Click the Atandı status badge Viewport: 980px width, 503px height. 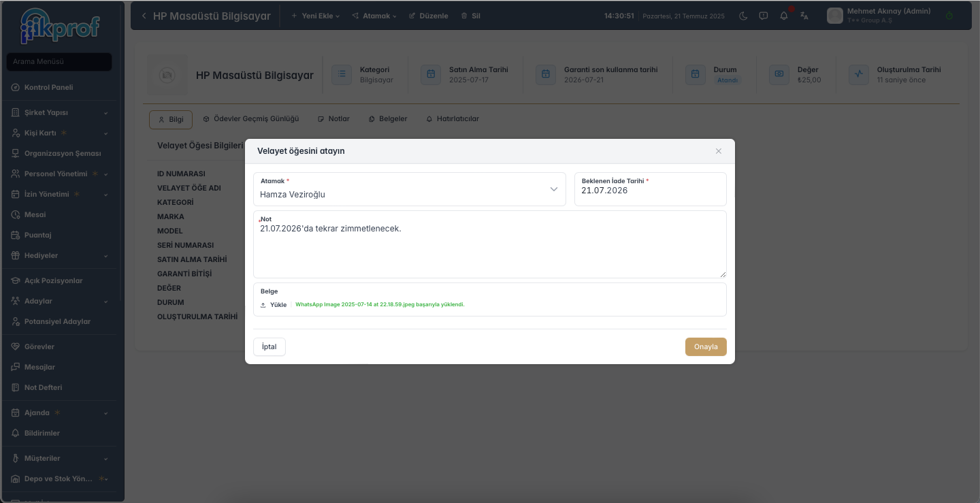pyautogui.click(x=728, y=80)
